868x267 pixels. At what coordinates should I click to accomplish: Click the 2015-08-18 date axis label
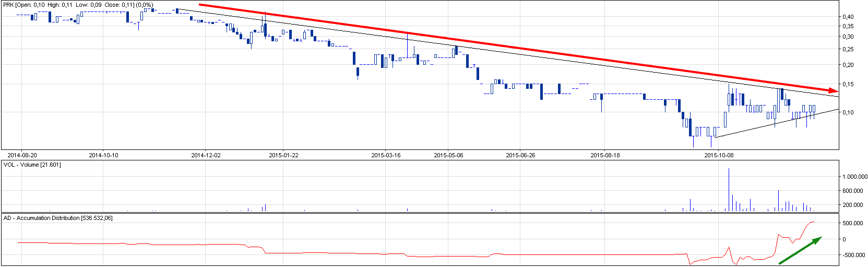pyautogui.click(x=605, y=155)
